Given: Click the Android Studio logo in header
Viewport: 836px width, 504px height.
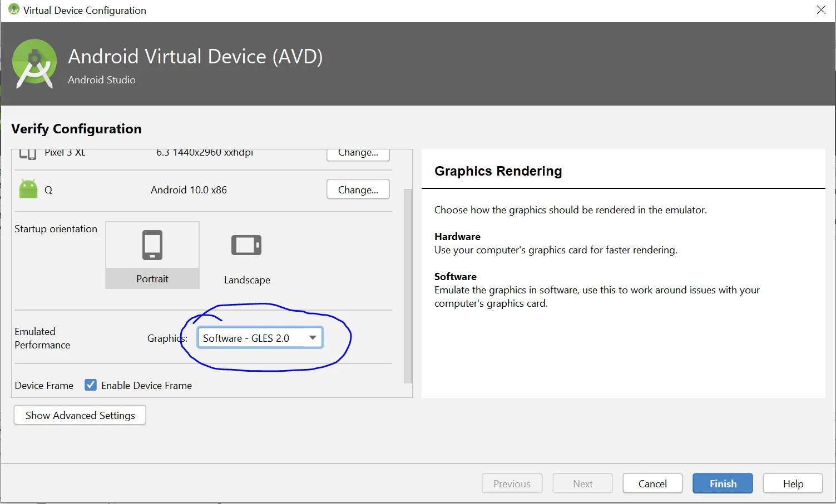Looking at the screenshot, I should pos(34,64).
